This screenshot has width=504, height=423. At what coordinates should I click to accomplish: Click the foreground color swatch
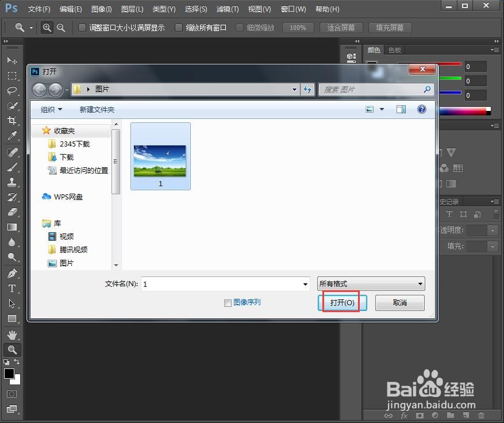9,373
